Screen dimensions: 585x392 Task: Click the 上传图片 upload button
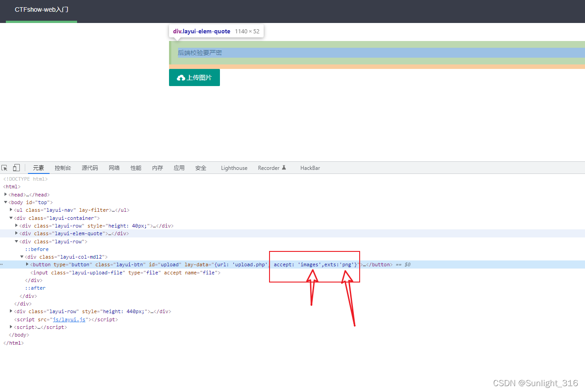click(x=194, y=77)
